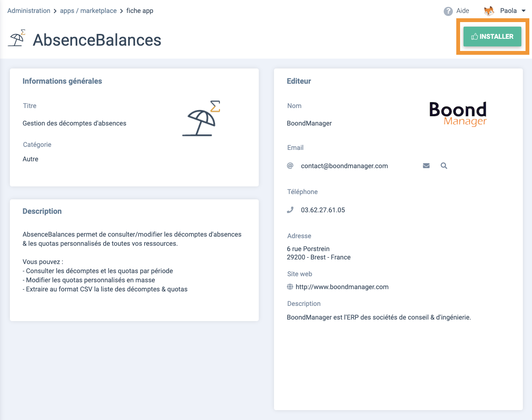Click the Description card heading
The width and height of the screenshot is (532, 420).
[42, 211]
